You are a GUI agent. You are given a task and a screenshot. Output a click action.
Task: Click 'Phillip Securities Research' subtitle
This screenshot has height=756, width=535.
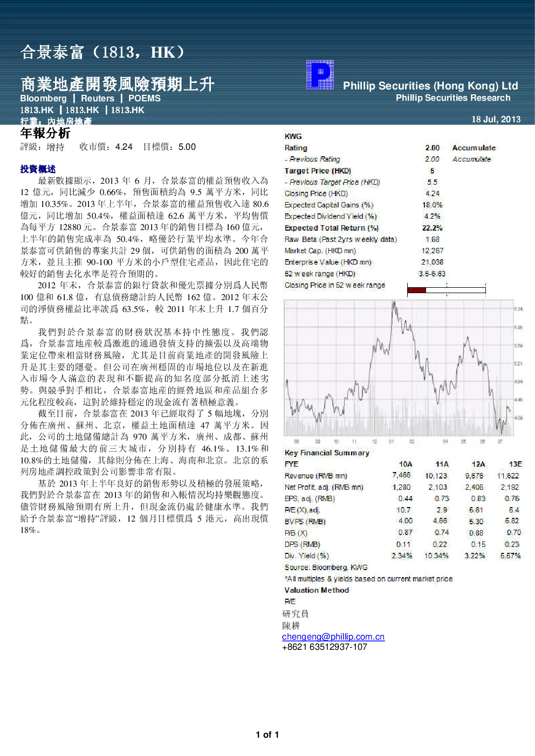(x=453, y=98)
